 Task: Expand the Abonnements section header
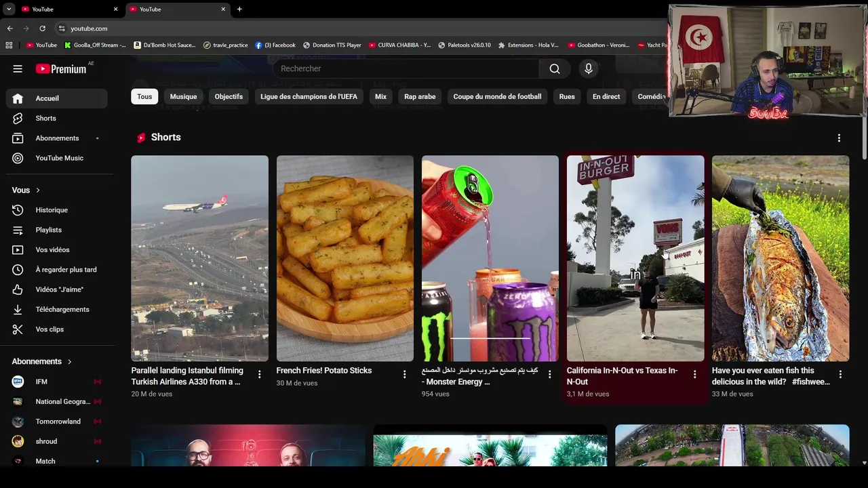41,362
